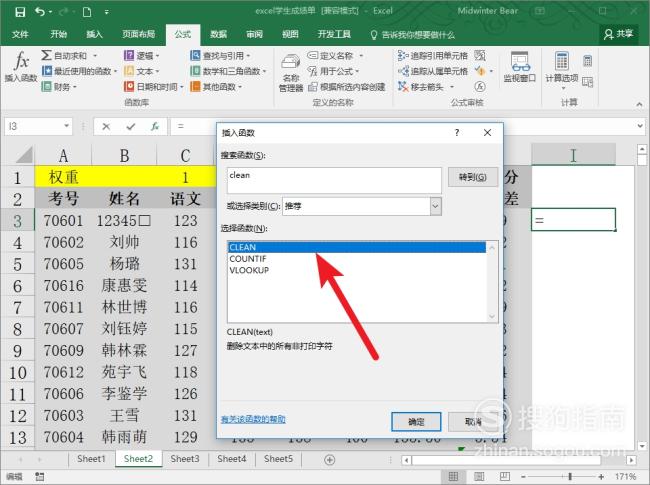Open the Financial (财务) functions icon
Viewport: 650px width, 485px height.
click(x=47, y=87)
